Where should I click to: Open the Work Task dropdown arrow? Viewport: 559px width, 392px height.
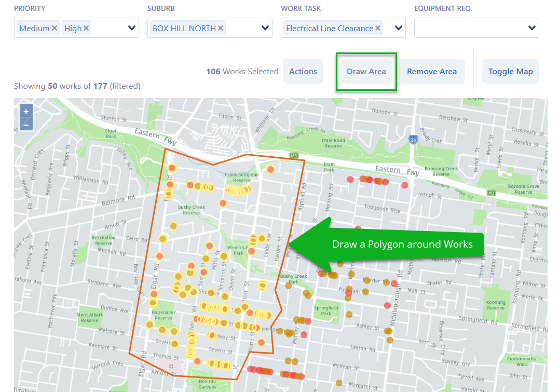click(x=399, y=29)
